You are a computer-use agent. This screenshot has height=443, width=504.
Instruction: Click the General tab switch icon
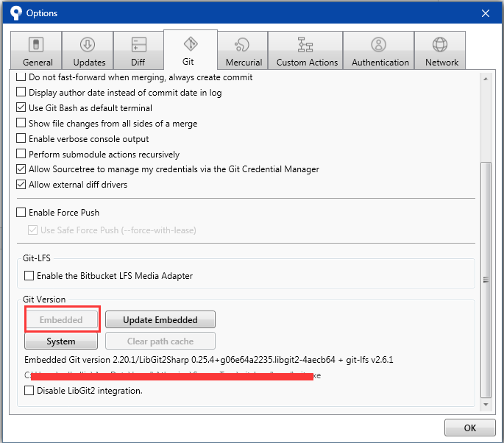pyautogui.click(x=36, y=44)
